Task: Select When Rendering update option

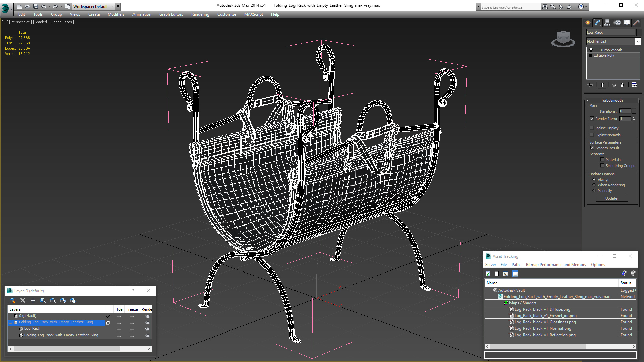Action: [594, 185]
